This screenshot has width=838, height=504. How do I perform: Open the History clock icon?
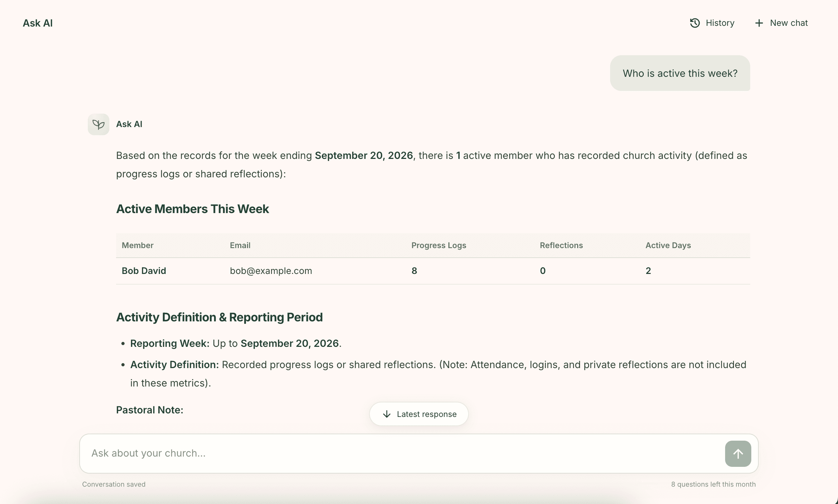click(695, 23)
